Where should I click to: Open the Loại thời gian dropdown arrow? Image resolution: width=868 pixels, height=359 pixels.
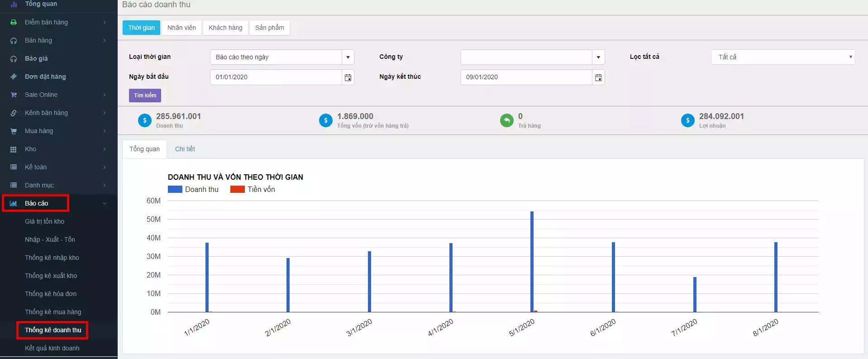tap(348, 57)
